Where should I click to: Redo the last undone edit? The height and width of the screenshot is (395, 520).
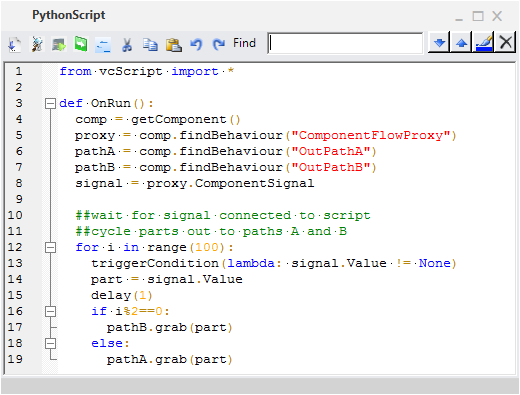219,44
